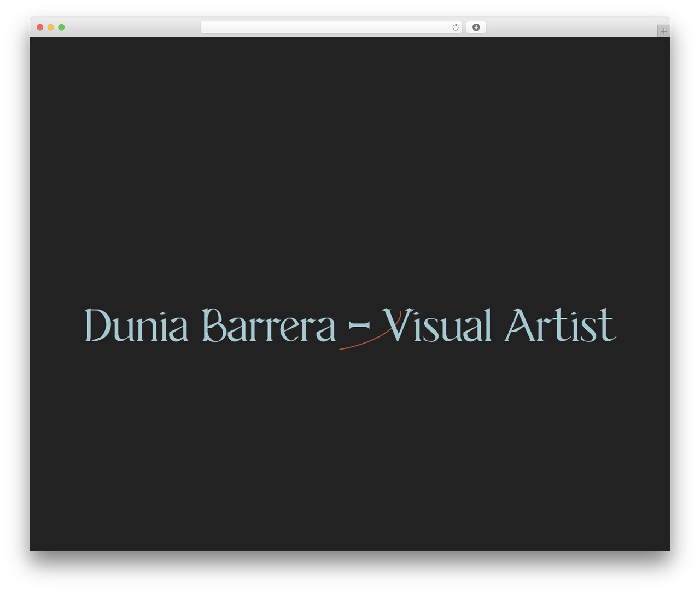
Task: Click the reload page icon
Action: (x=455, y=27)
